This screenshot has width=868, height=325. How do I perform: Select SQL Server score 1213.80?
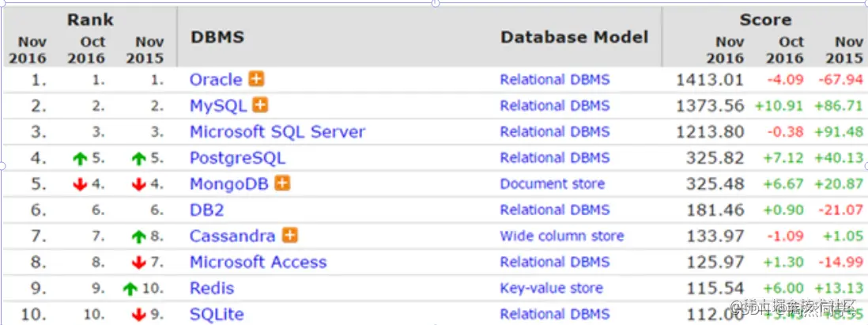click(710, 132)
